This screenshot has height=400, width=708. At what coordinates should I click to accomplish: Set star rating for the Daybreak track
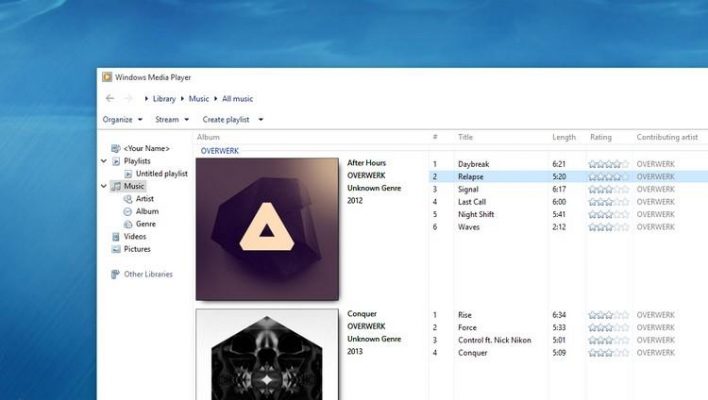point(607,163)
